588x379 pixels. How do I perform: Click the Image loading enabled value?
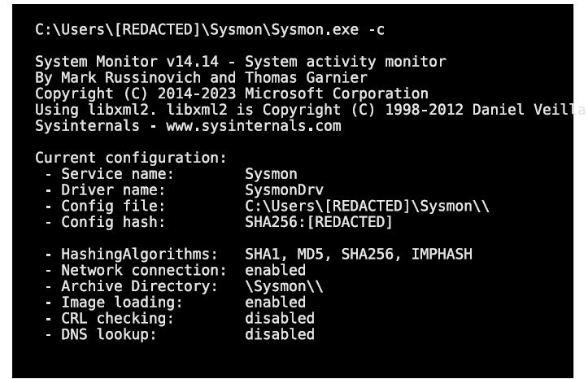coord(275,303)
